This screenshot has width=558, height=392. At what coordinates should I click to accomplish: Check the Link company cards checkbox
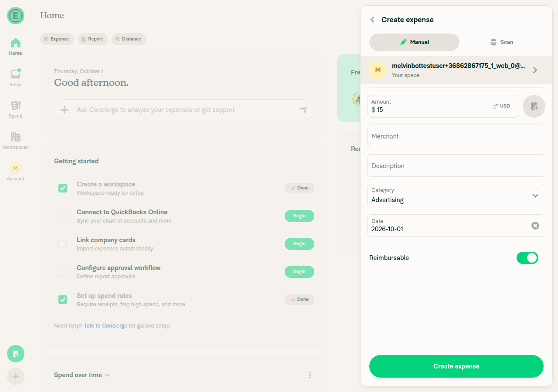63,244
